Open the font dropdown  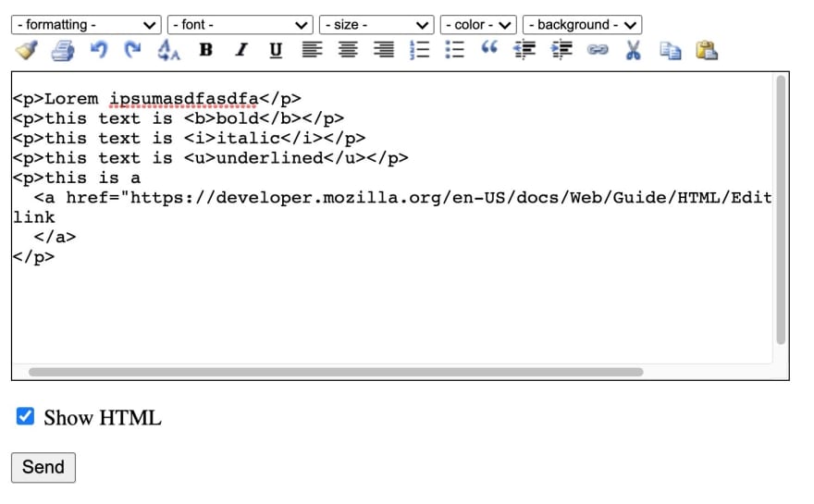coord(240,25)
